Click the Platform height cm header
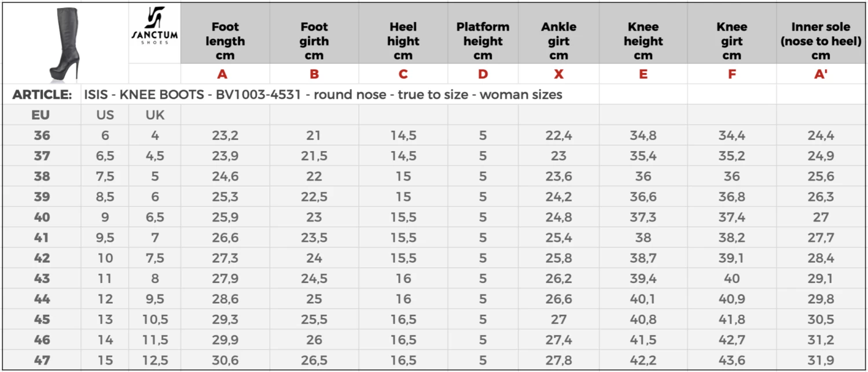 coord(483,41)
